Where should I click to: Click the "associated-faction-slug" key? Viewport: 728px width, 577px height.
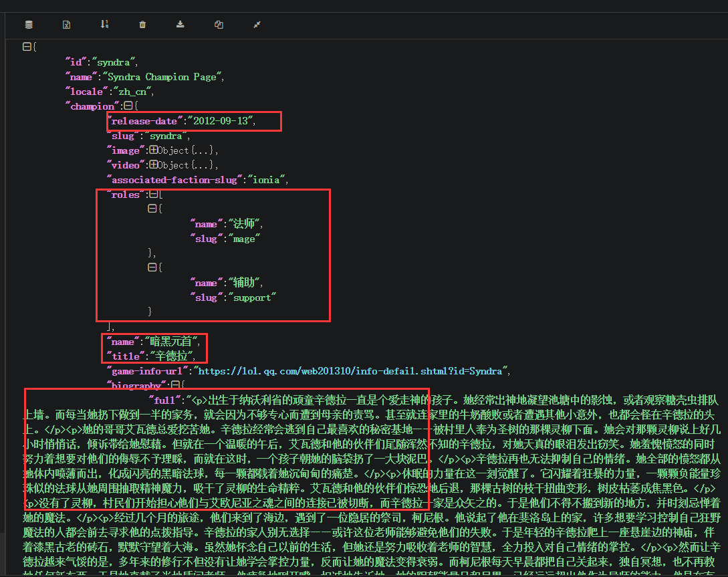[x=174, y=180]
